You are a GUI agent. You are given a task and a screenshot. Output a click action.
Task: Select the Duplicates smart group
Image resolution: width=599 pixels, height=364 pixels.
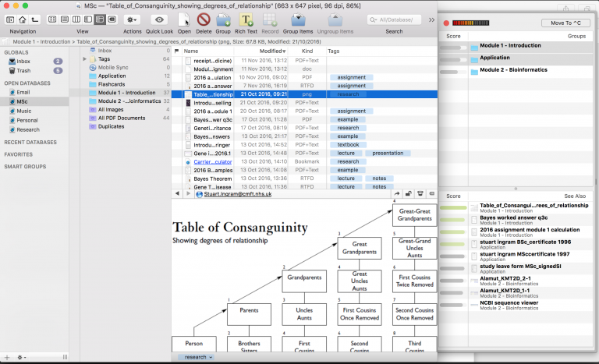[111, 126]
